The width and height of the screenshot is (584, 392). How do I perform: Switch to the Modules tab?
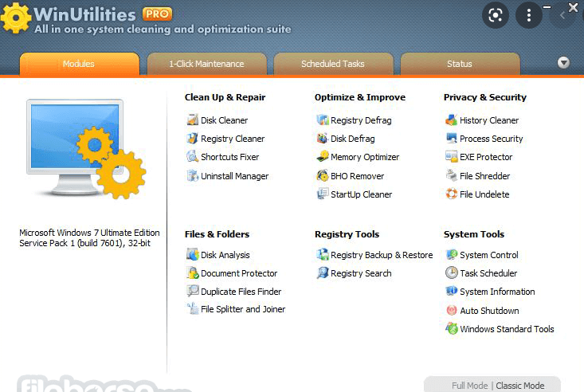point(80,64)
